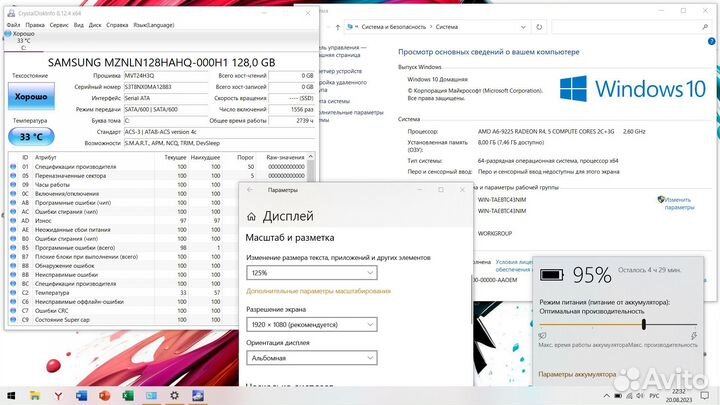The height and width of the screenshot is (405, 720).
Task: Select the Прошивка field MVT24H3Q
Action: coord(166,75)
